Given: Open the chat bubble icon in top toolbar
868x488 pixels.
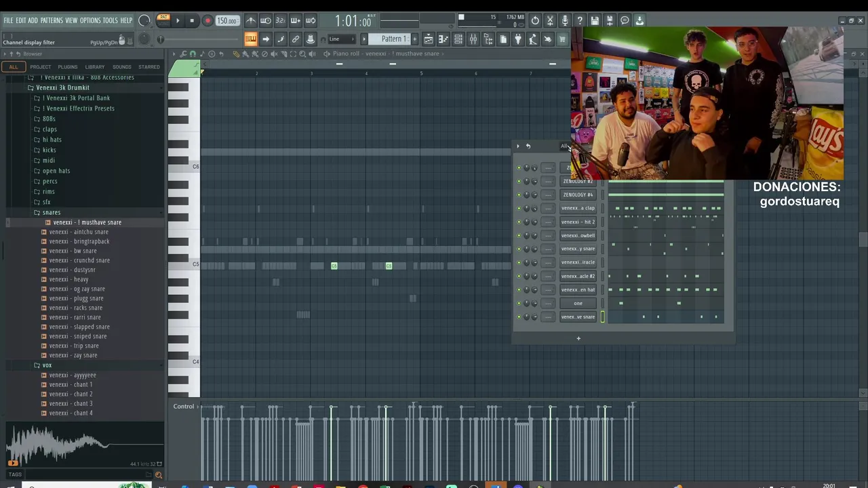Looking at the screenshot, I should [625, 21].
